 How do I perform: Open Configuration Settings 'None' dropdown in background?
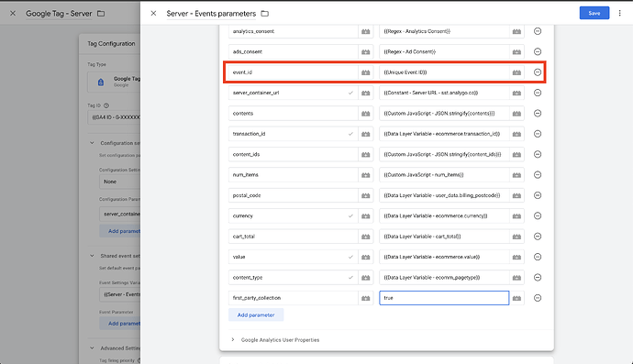pyautogui.click(x=120, y=182)
